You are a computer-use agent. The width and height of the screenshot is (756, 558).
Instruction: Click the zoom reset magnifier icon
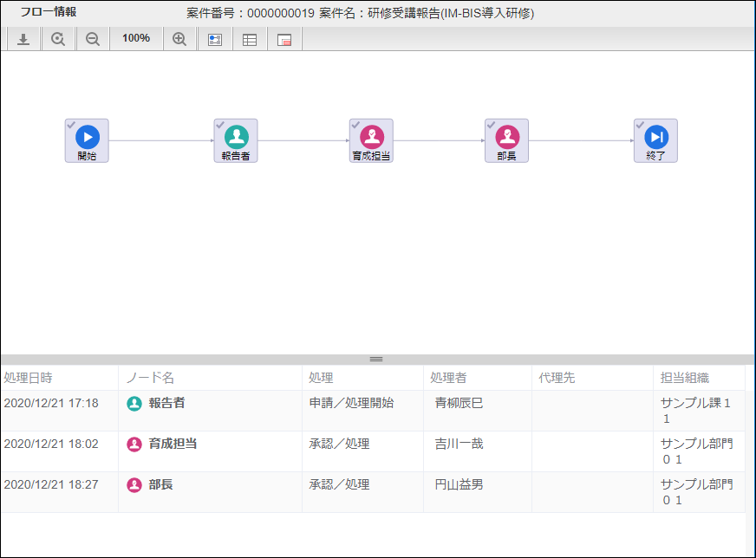point(58,39)
